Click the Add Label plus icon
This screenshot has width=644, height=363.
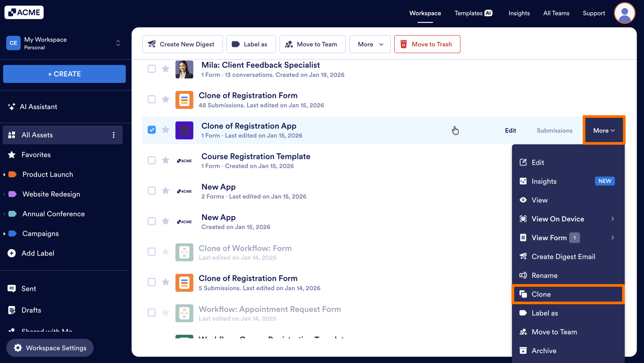[12, 253]
